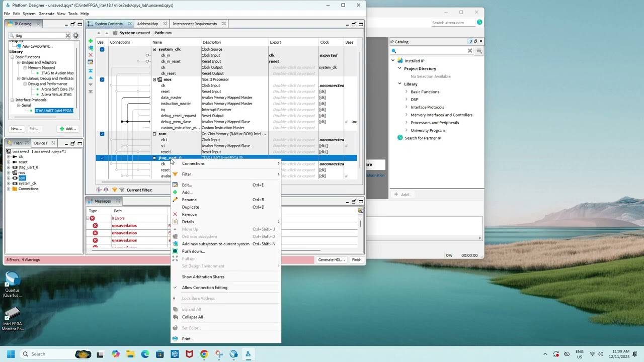Choose Push down... from the context menu
Image resolution: width=644 pixels, height=362 pixels.
point(226,251)
